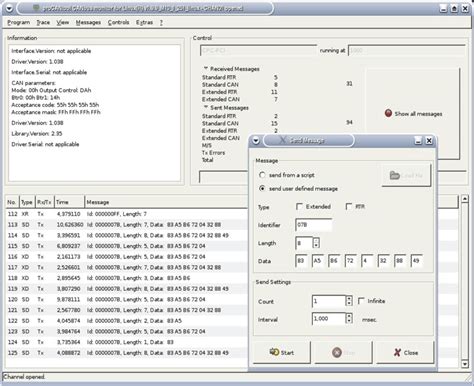Select message row number 113
The height and width of the screenshot is (386, 474).
[x=127, y=225]
